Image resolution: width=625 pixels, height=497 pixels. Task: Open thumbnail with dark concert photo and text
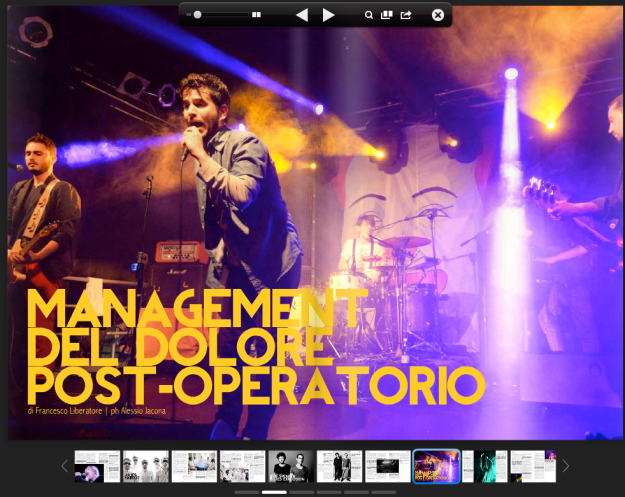point(388,466)
